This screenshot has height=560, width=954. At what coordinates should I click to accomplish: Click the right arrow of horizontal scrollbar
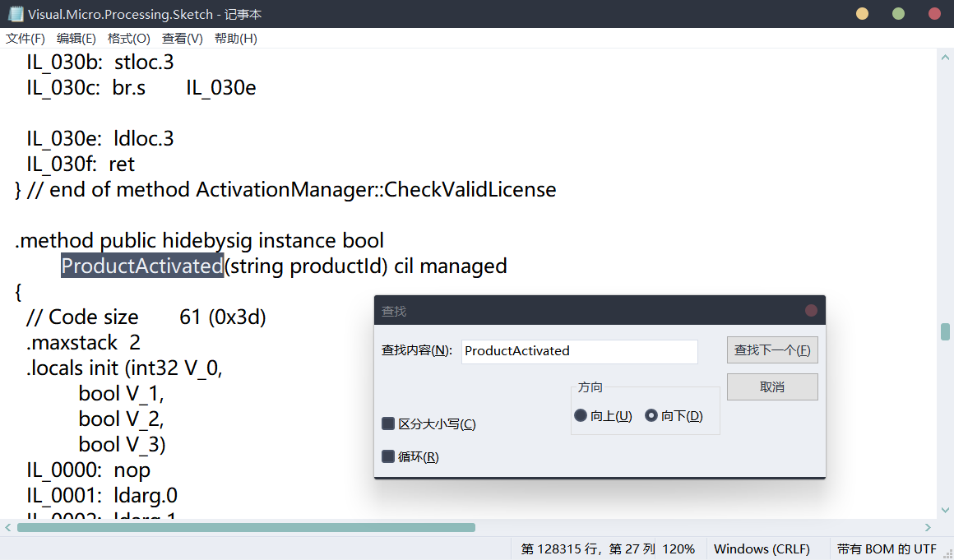[x=926, y=527]
